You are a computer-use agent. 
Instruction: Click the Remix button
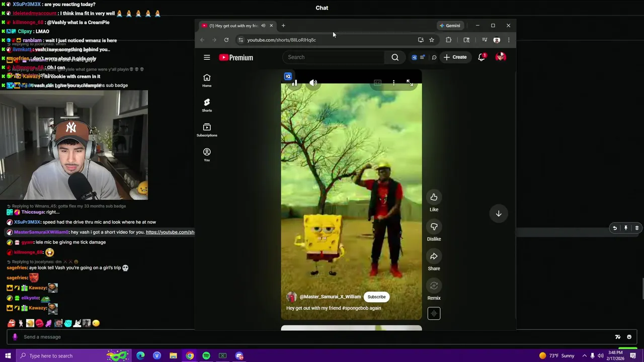pyautogui.click(x=434, y=286)
